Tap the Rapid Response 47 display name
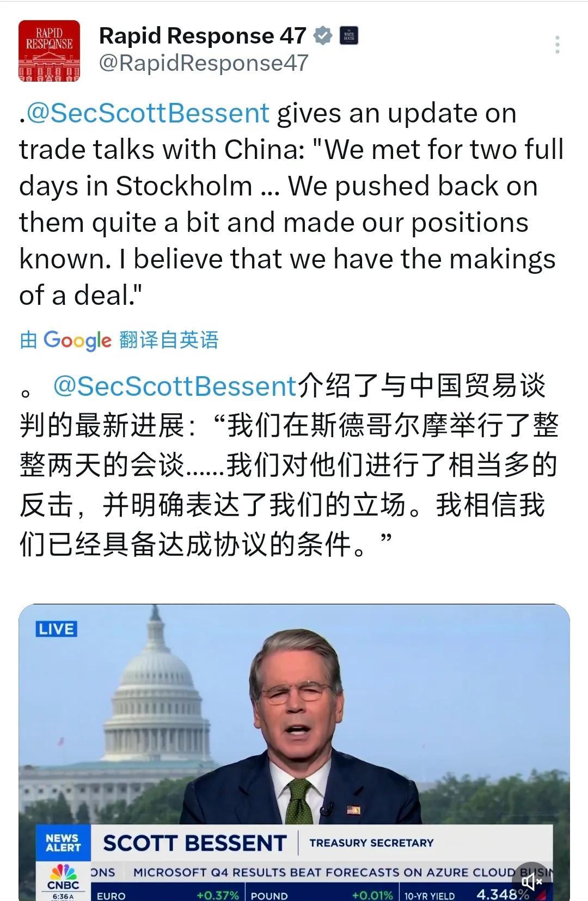The width and height of the screenshot is (588, 901). click(203, 36)
